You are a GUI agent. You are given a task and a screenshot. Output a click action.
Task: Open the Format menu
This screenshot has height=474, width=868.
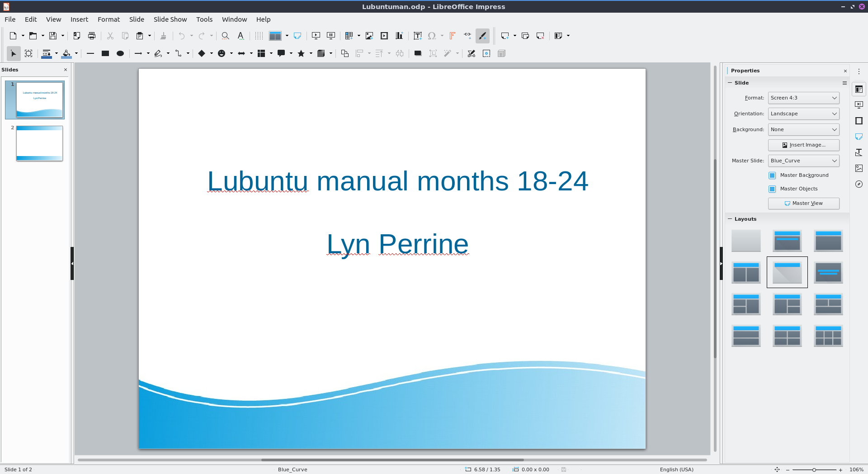(108, 19)
